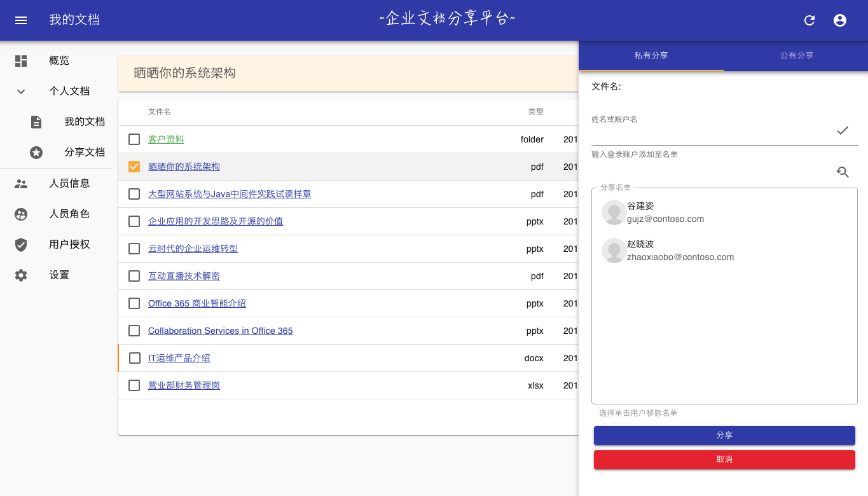
Task: Click the red 取消 button
Action: pyautogui.click(x=724, y=460)
